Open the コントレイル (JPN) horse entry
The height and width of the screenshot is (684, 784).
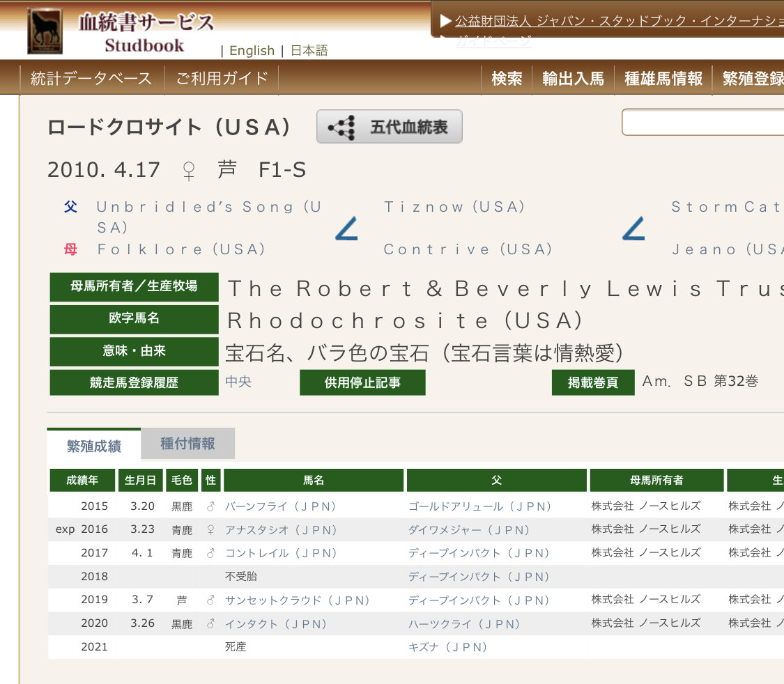pyautogui.click(x=281, y=553)
